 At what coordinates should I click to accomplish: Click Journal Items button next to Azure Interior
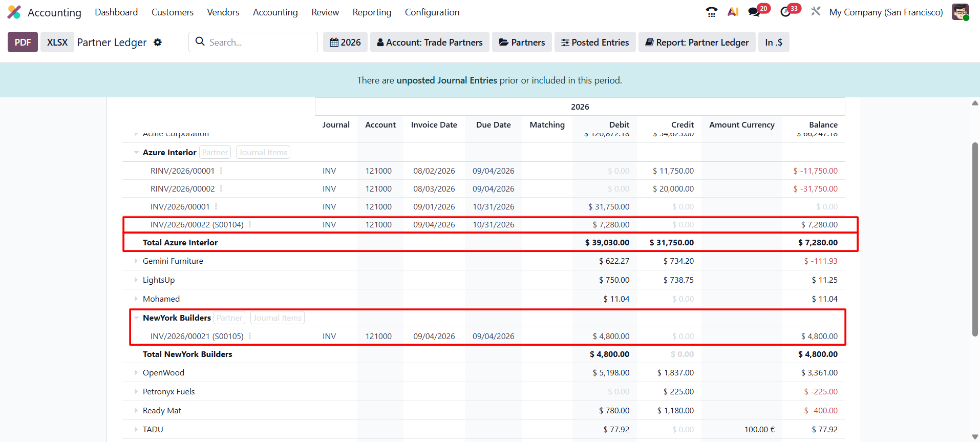pos(263,152)
